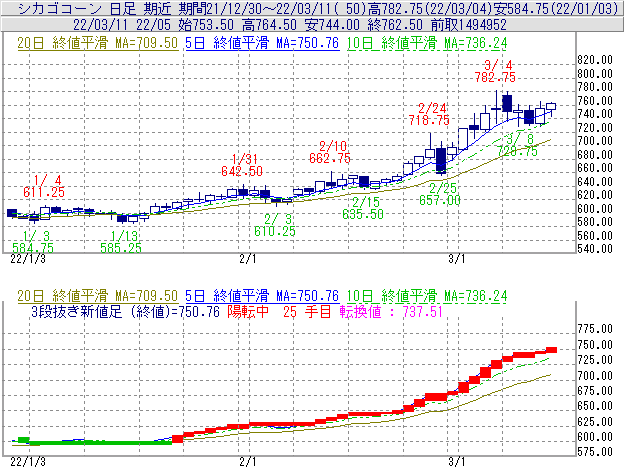
Task: Click the 22/1/3 date label under upper chart
Action: [28, 259]
